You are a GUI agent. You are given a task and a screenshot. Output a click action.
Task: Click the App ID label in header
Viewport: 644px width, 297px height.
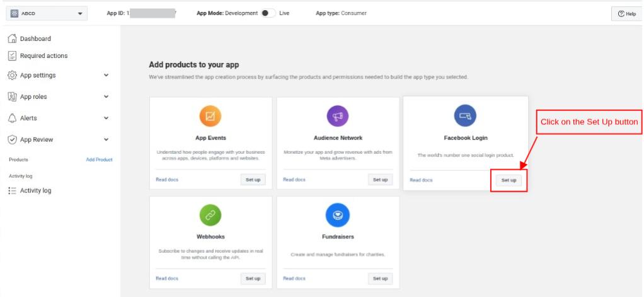tap(117, 13)
